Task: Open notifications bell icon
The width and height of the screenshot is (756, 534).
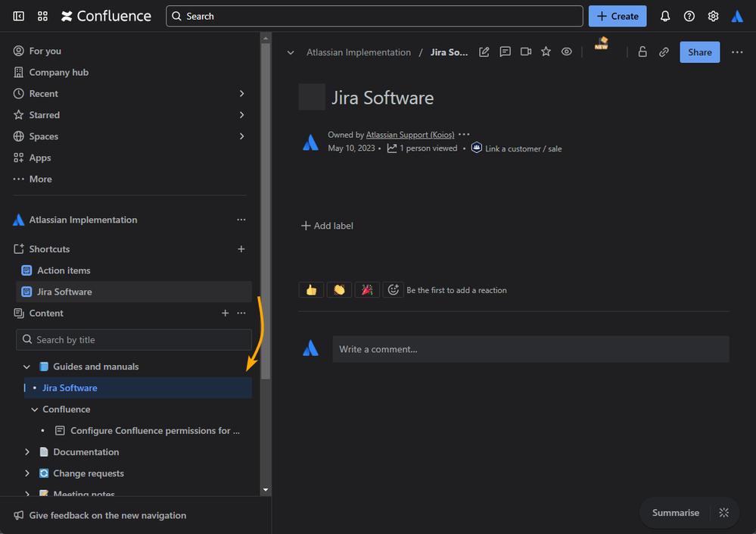Action: click(665, 16)
